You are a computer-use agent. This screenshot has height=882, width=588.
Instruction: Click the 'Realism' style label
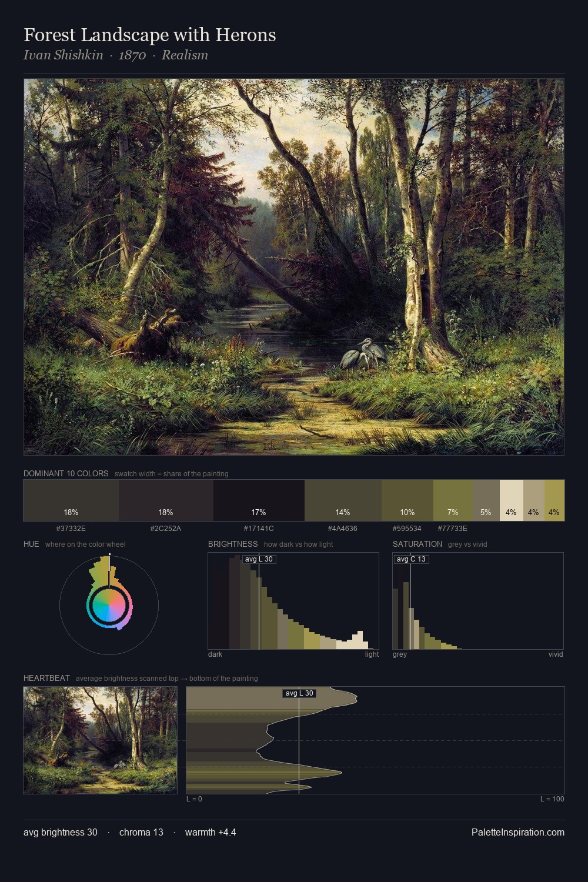click(x=185, y=55)
